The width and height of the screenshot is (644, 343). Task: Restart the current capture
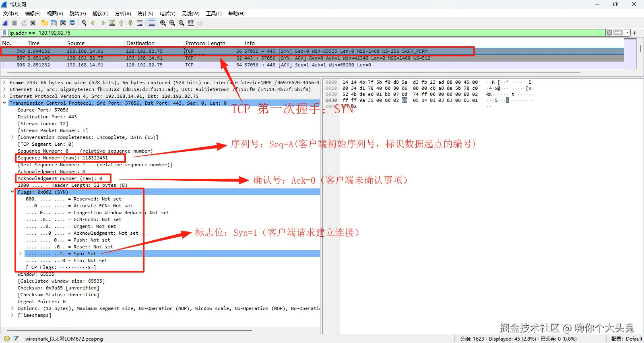[24, 23]
